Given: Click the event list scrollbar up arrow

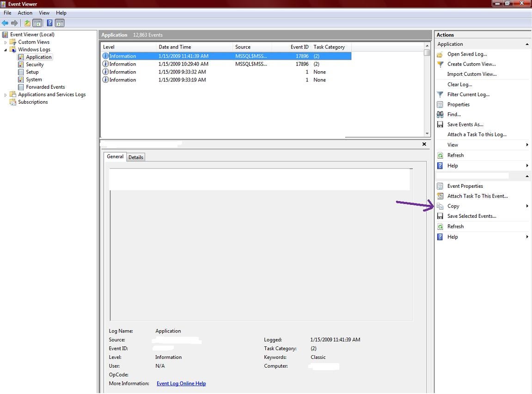Looking at the screenshot, I should coord(427,46).
